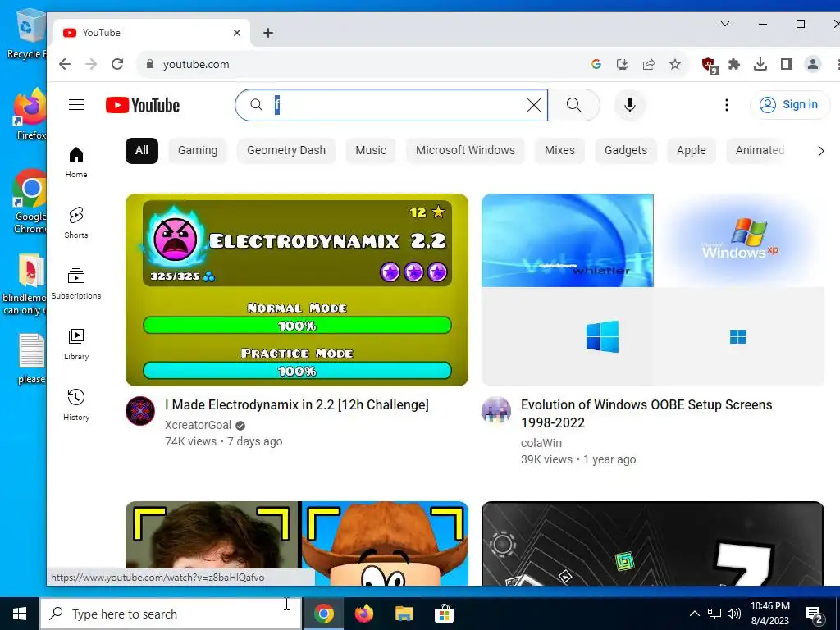Show hidden system tray icons
Screen dimensions: 840x630
[x=694, y=614]
